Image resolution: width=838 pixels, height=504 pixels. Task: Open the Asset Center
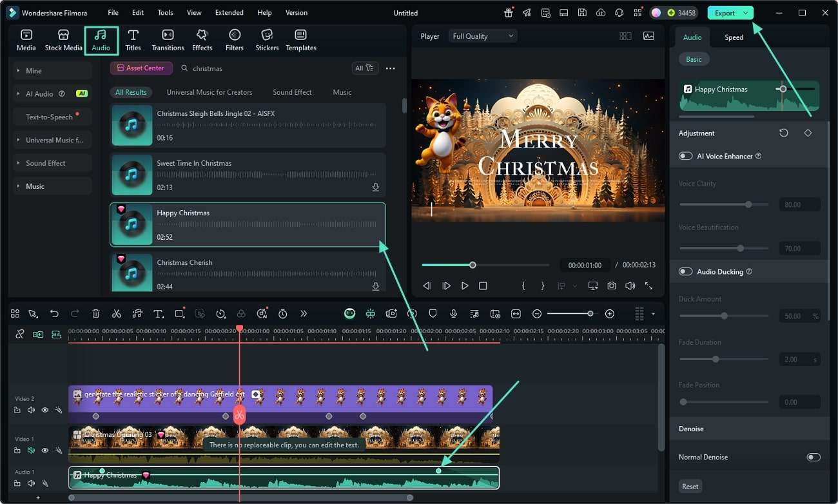[x=141, y=68]
